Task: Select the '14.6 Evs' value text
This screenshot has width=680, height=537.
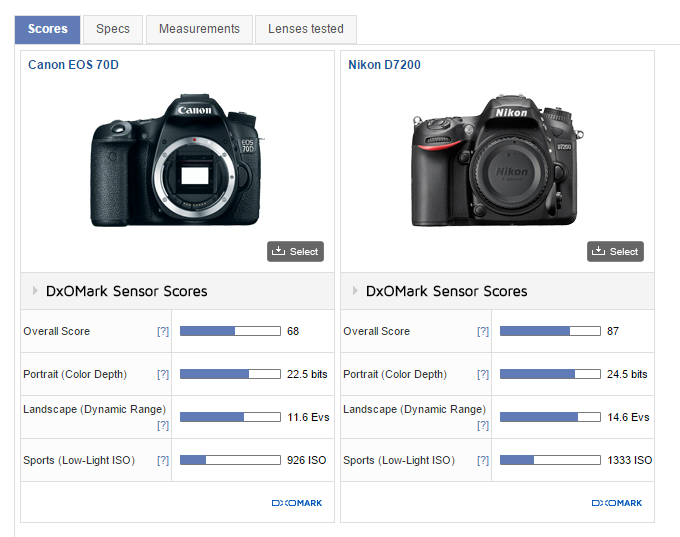Action: tap(628, 417)
